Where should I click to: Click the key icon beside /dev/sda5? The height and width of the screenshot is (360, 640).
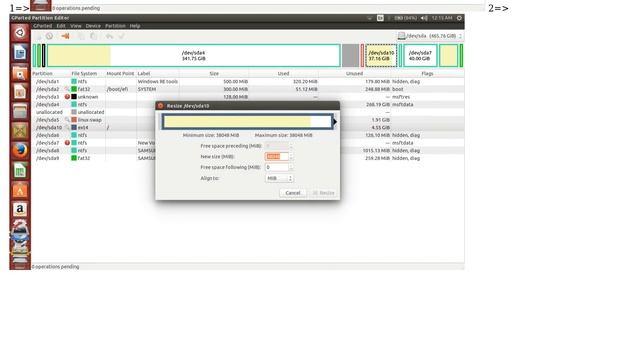pos(67,120)
